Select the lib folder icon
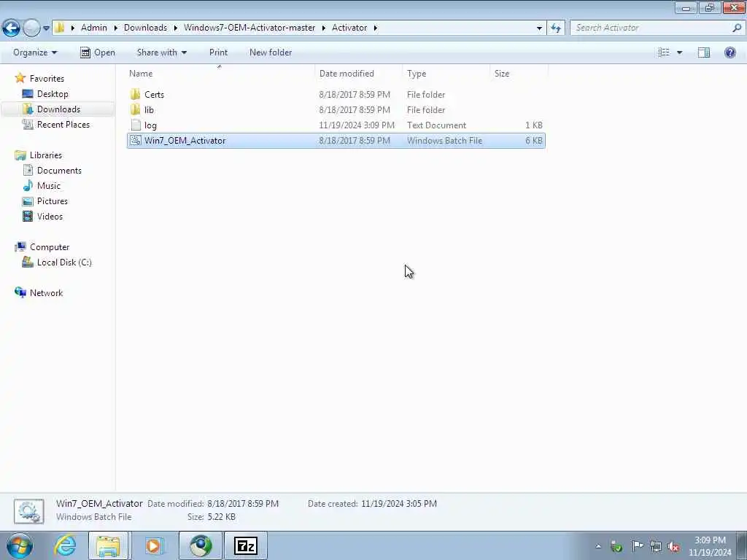 135,109
